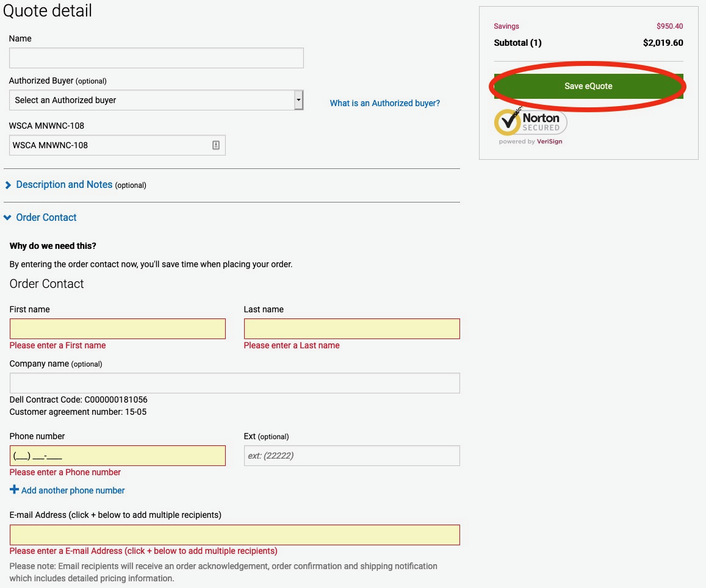Click the plus icon beside 'Add another phone number'
The width and height of the screenshot is (706, 588).
click(15, 489)
